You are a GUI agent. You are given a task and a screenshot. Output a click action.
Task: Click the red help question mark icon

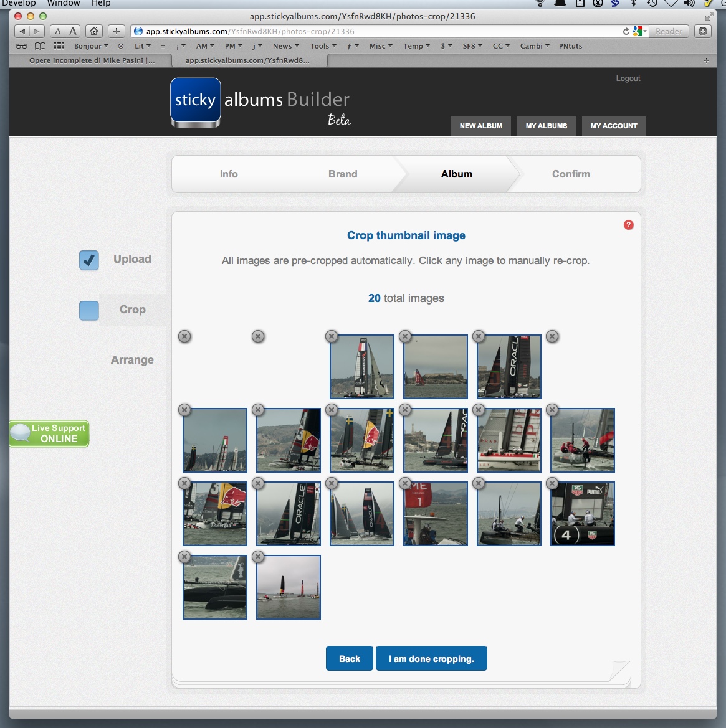pos(628,225)
